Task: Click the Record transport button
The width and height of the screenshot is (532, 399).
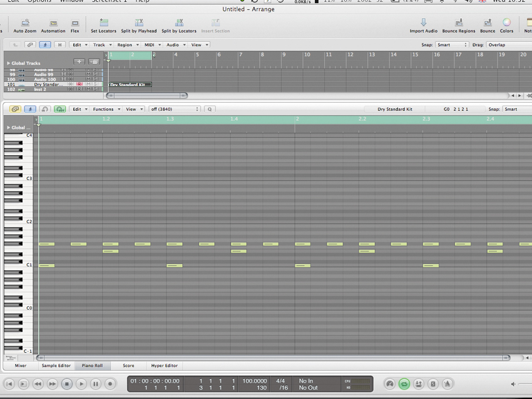Action: [110, 384]
